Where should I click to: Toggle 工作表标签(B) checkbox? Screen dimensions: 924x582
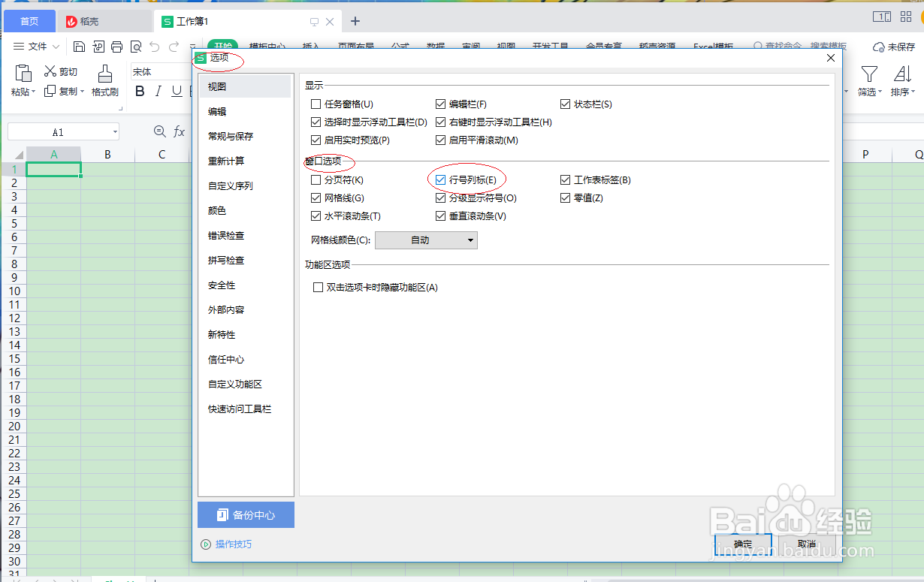(x=565, y=180)
